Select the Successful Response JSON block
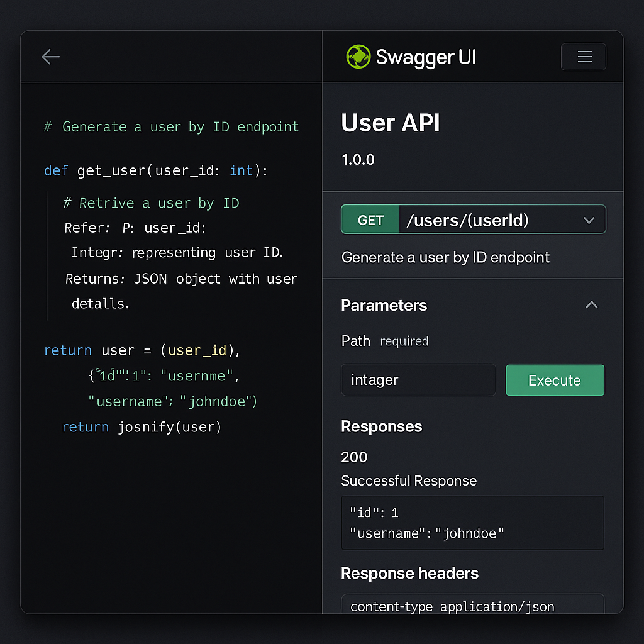The width and height of the screenshot is (644, 644). 472,523
